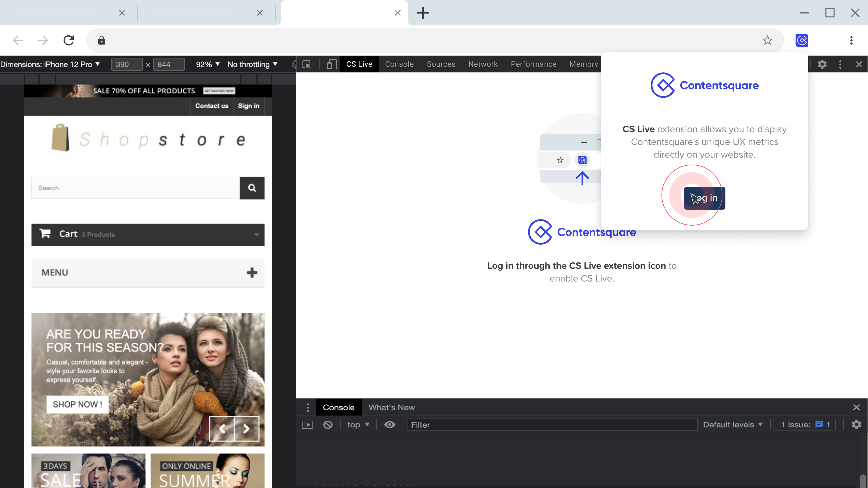
Task: Click the Contentsquare logo in the popup
Action: pyautogui.click(x=704, y=85)
